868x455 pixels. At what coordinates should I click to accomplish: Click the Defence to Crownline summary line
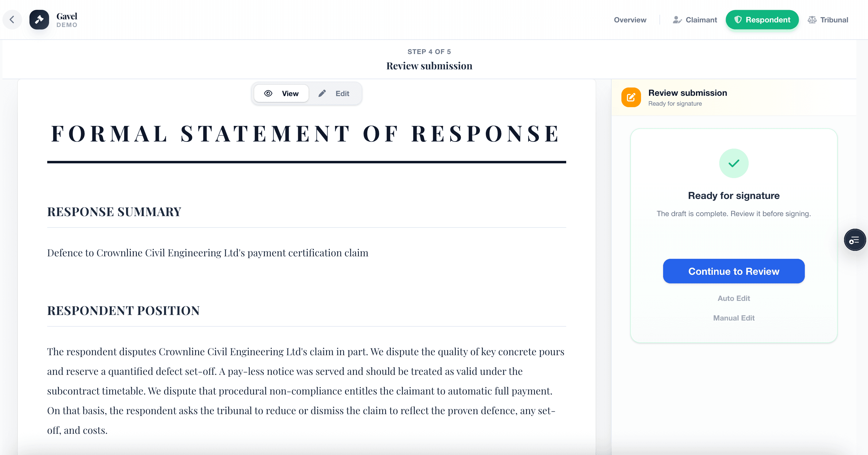tap(208, 253)
